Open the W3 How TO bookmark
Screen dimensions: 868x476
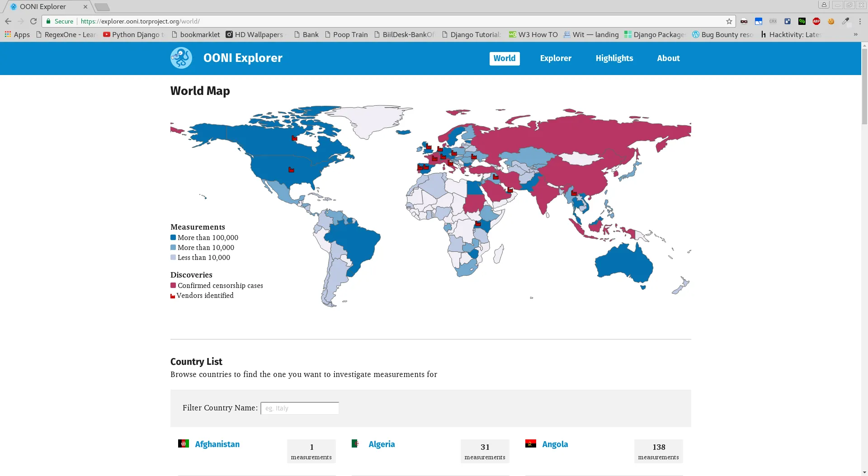tap(533, 34)
